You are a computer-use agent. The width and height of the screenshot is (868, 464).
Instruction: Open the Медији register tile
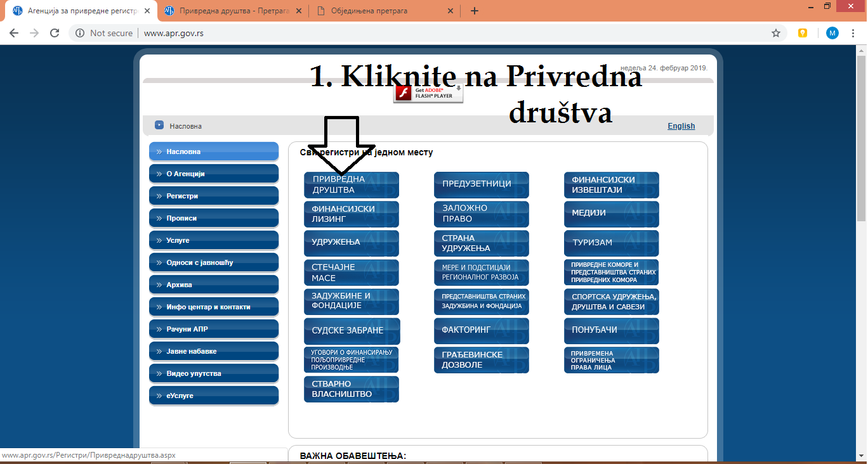pos(612,214)
